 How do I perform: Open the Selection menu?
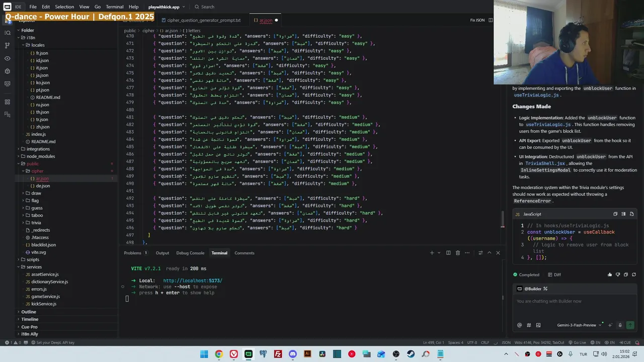tap(64, 7)
